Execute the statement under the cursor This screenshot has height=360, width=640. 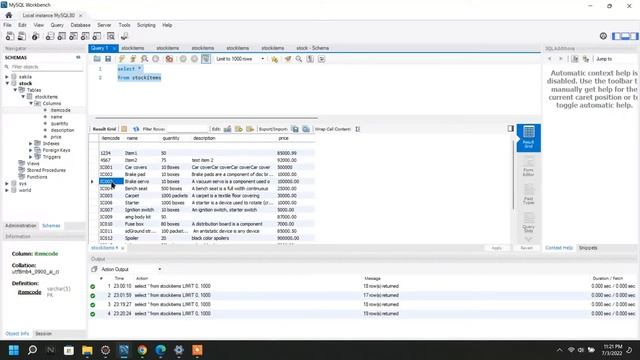[133, 59]
